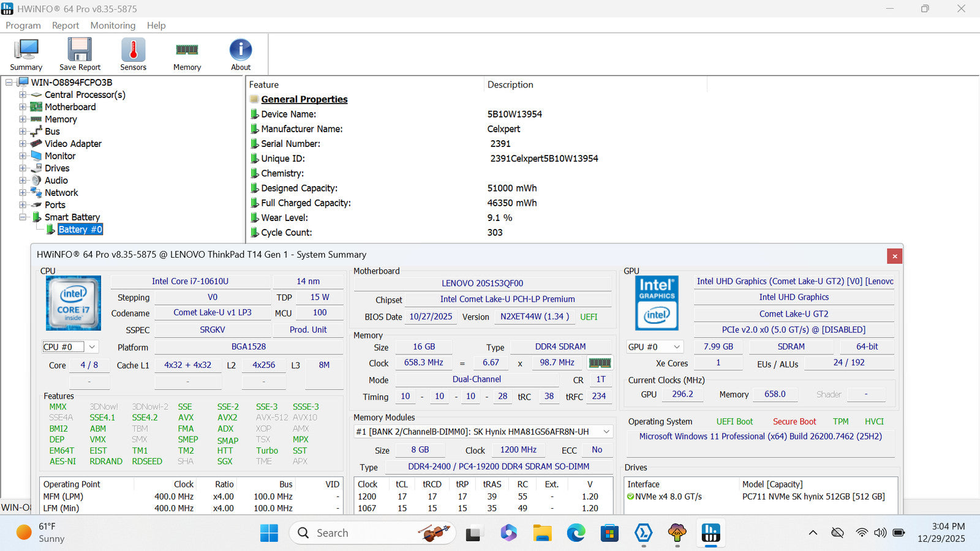980x551 pixels.
Task: Open the Report menu
Action: pyautogui.click(x=65, y=25)
